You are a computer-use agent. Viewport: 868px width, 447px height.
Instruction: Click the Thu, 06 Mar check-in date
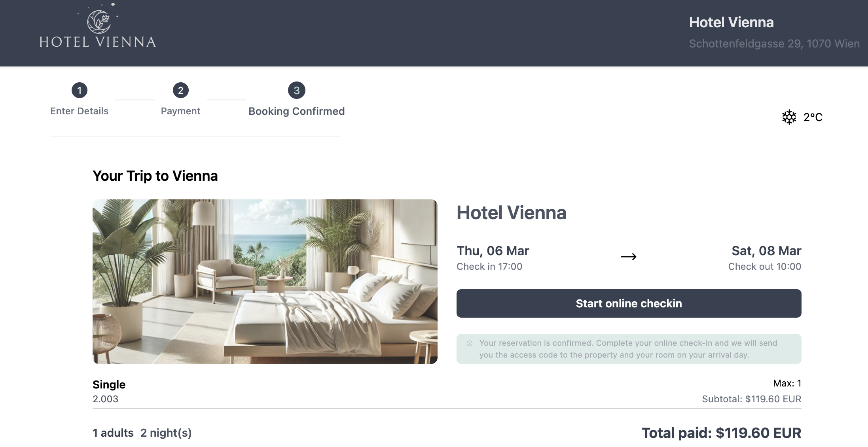(x=493, y=251)
